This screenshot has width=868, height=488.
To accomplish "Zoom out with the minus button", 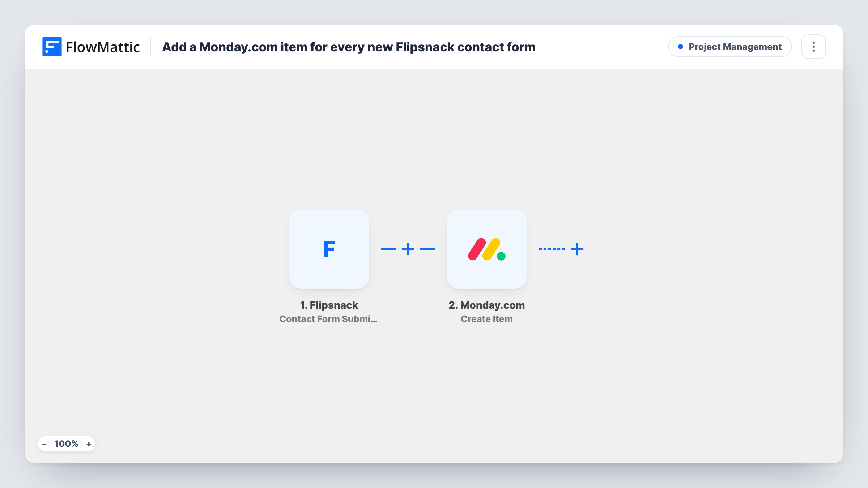I will 44,444.
